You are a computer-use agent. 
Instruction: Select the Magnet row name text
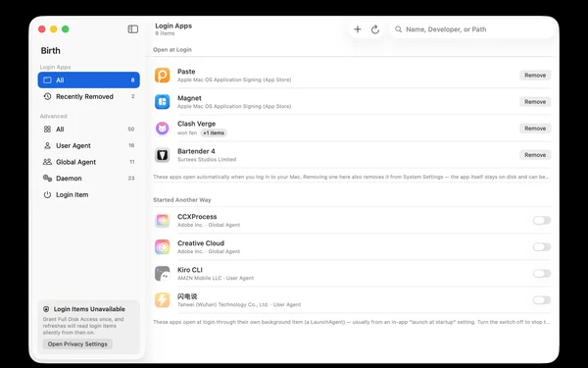[x=189, y=98]
